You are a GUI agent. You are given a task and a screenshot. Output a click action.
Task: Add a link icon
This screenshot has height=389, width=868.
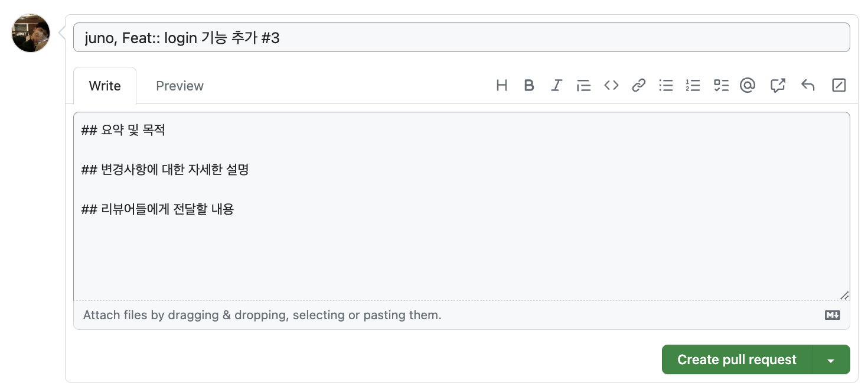point(638,86)
